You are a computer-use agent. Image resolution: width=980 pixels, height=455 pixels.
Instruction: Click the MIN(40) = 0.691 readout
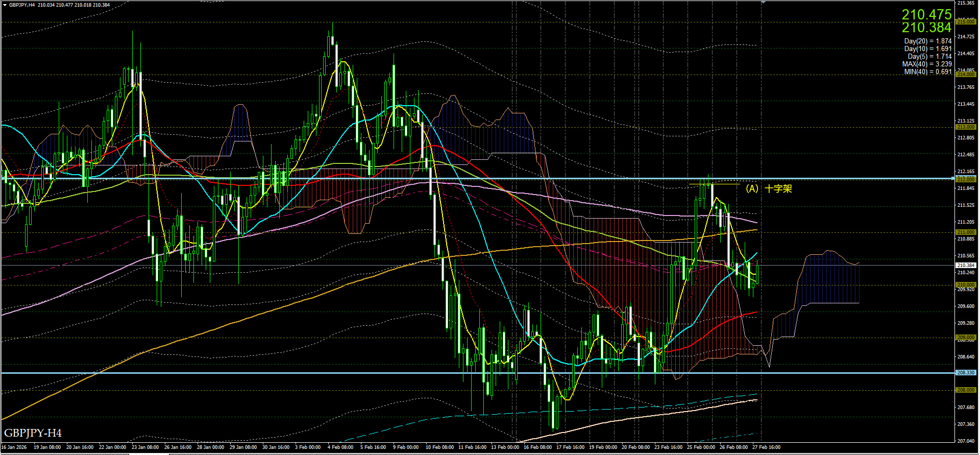(927, 72)
